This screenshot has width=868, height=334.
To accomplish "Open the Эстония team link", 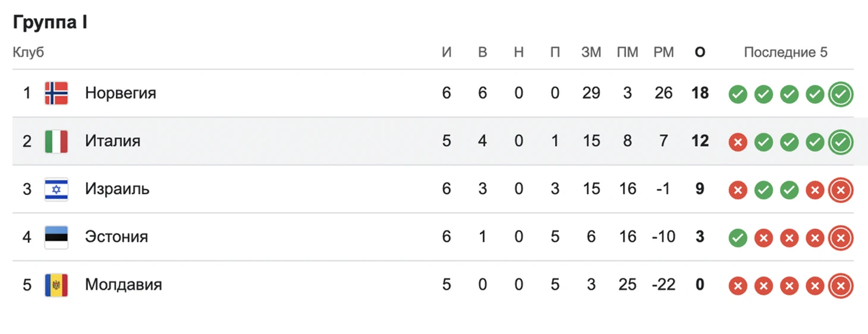I will 117,237.
